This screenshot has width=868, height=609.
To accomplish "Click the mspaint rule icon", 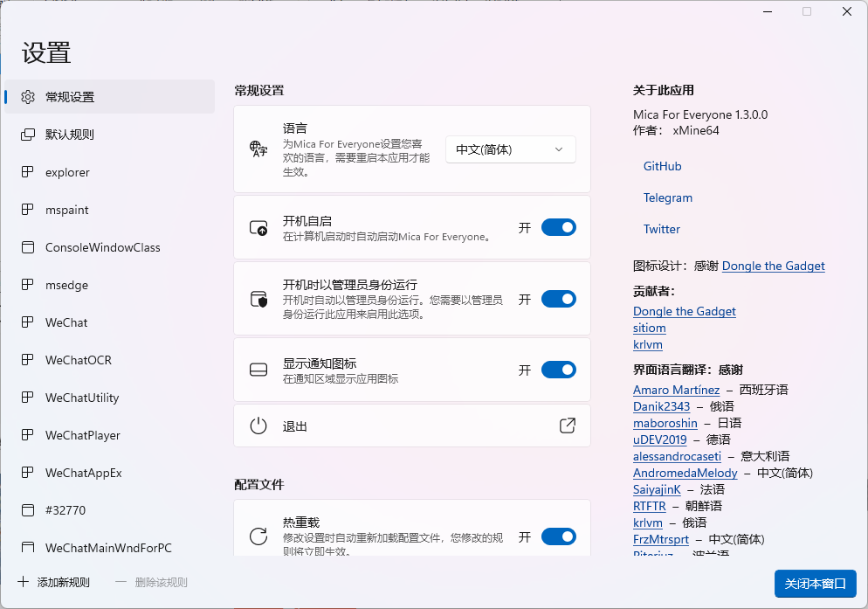I will (x=27, y=210).
